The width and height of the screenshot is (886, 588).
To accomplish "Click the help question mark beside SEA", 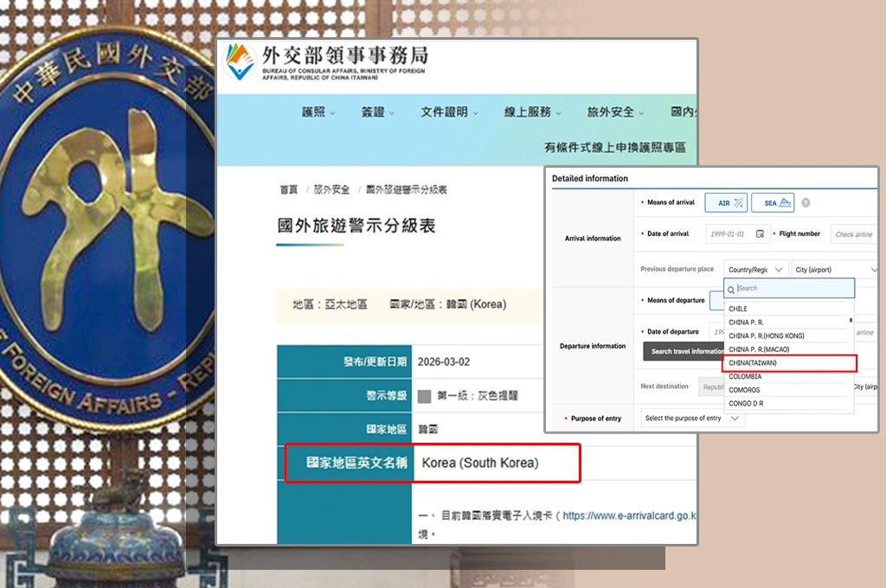I will [x=806, y=202].
